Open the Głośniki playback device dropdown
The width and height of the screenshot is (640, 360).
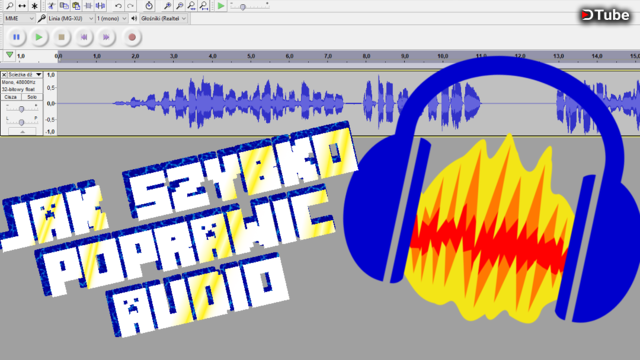point(164,18)
